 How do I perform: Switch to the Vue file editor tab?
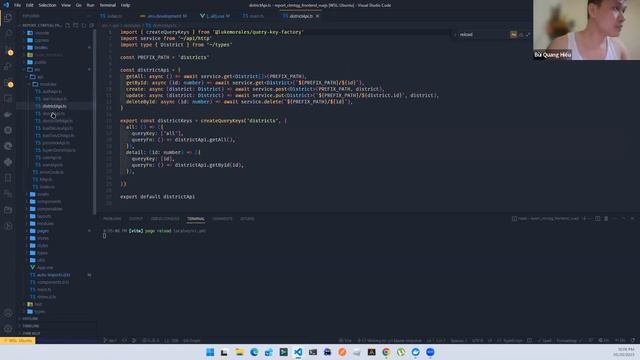pos(215,16)
